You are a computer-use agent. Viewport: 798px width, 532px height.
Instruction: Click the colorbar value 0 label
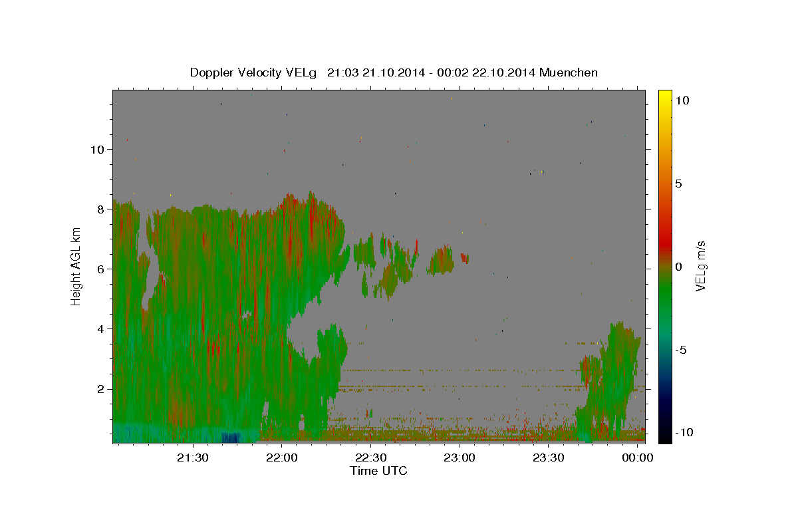678,267
